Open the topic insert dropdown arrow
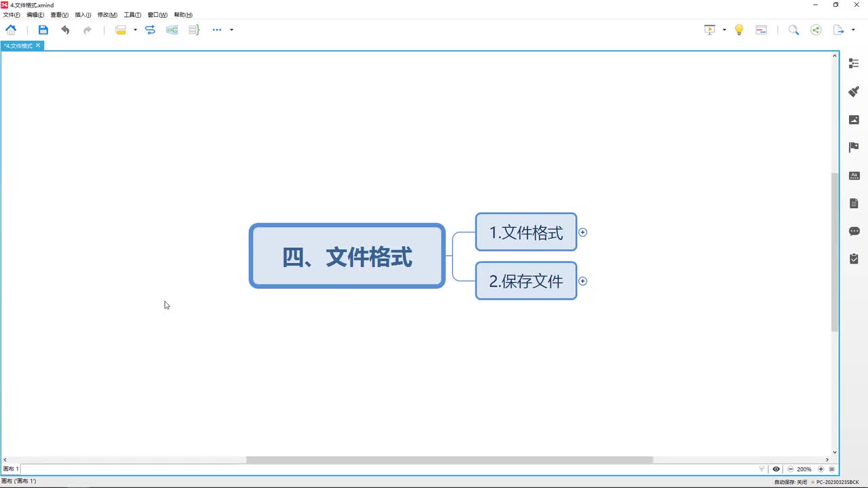868x488 pixels. tap(135, 30)
